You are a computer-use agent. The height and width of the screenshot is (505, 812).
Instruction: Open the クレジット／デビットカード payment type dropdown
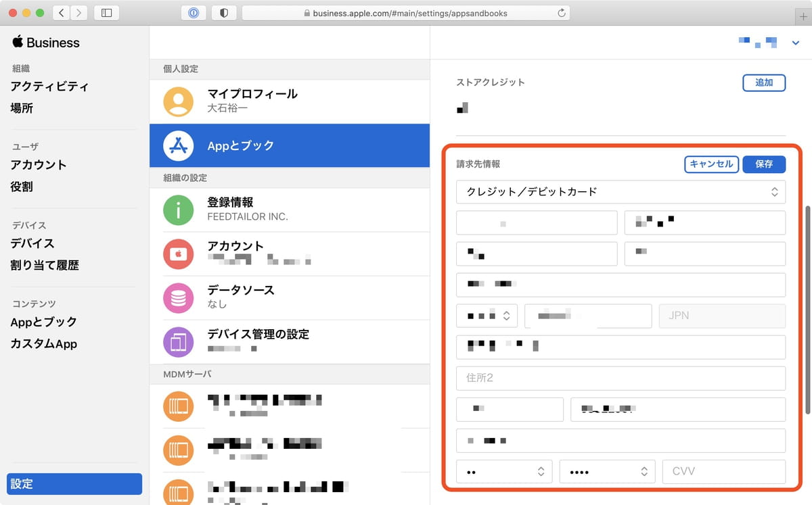click(621, 192)
